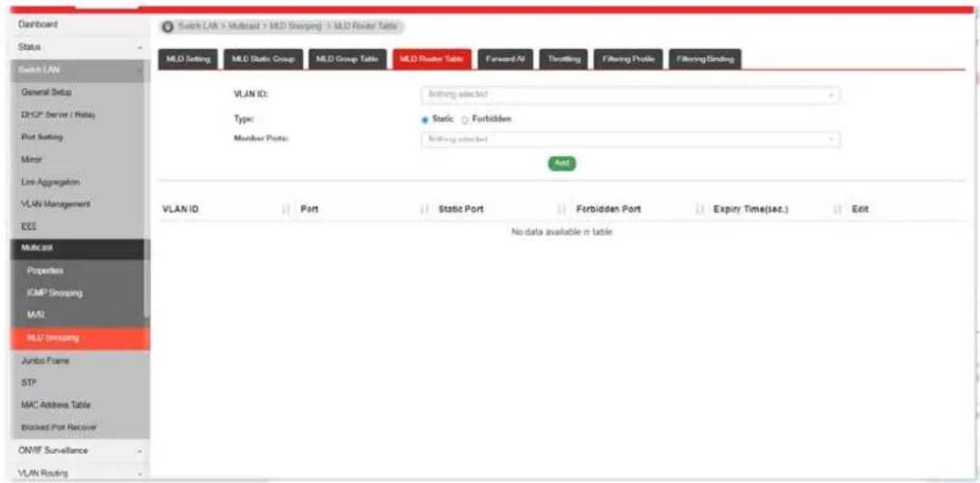Switch to the MLD Static Group tab
This screenshot has width=980, height=483.
[263, 58]
